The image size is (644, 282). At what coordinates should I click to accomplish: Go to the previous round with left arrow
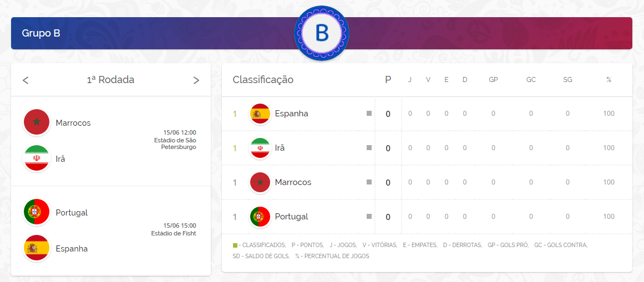(26, 80)
